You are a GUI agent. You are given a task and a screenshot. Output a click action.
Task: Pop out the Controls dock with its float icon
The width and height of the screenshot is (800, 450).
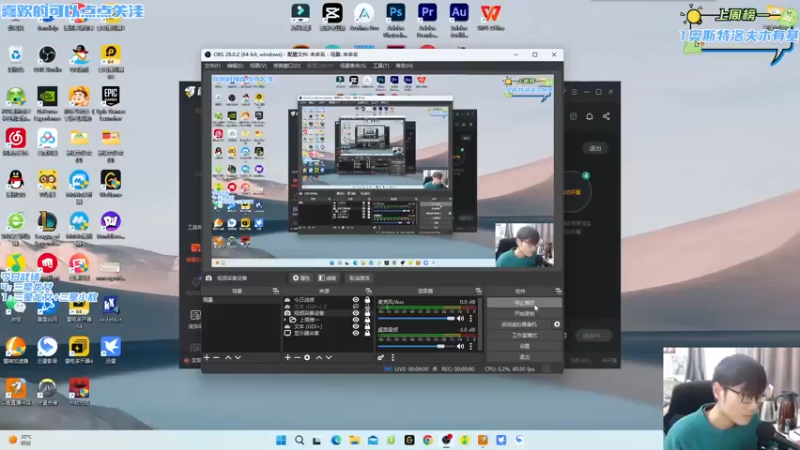558,291
